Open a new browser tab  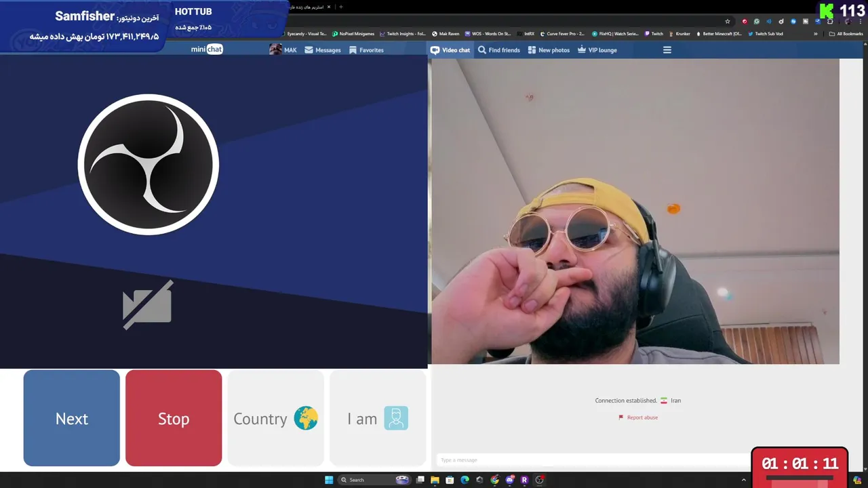pos(340,7)
